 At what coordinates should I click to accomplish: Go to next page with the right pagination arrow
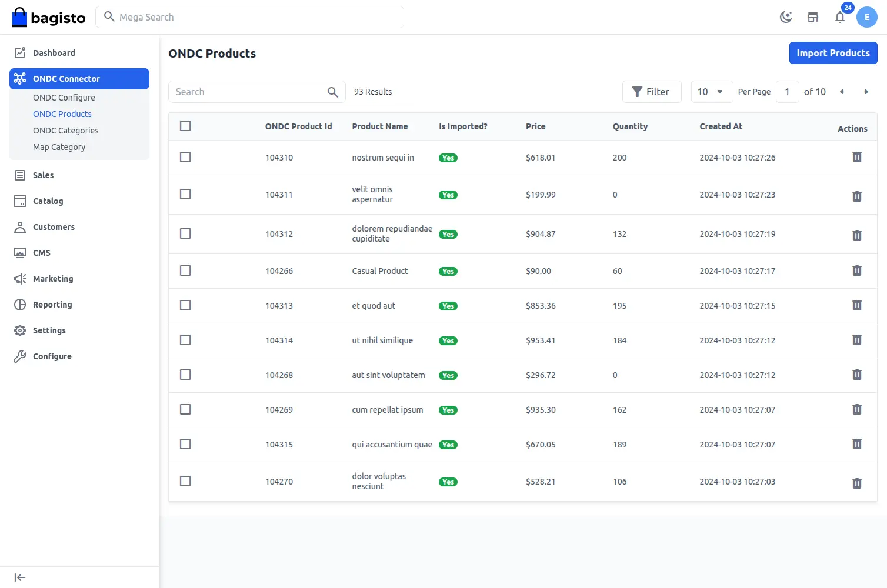pos(866,92)
